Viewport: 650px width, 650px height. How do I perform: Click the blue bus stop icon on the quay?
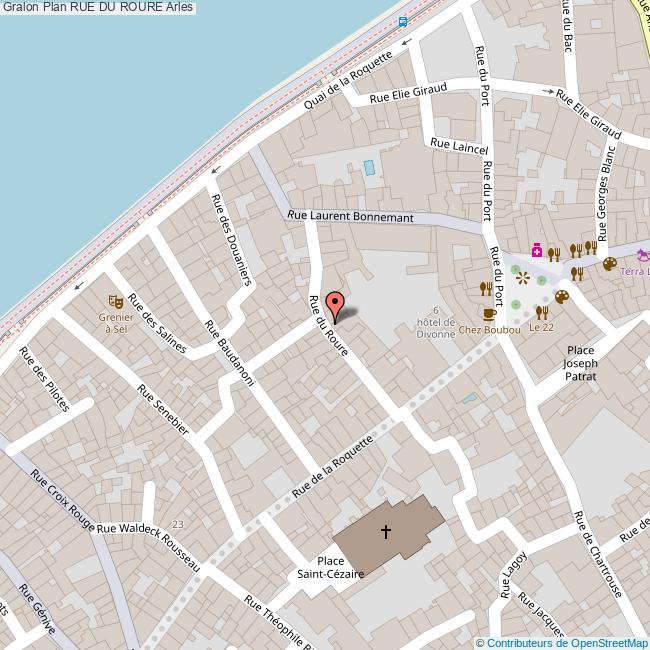(403, 21)
